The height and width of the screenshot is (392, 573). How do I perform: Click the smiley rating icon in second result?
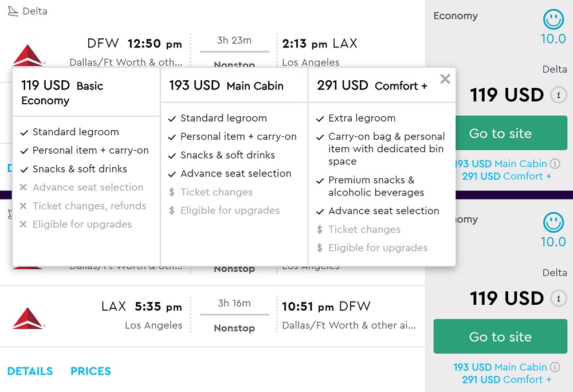click(x=553, y=222)
